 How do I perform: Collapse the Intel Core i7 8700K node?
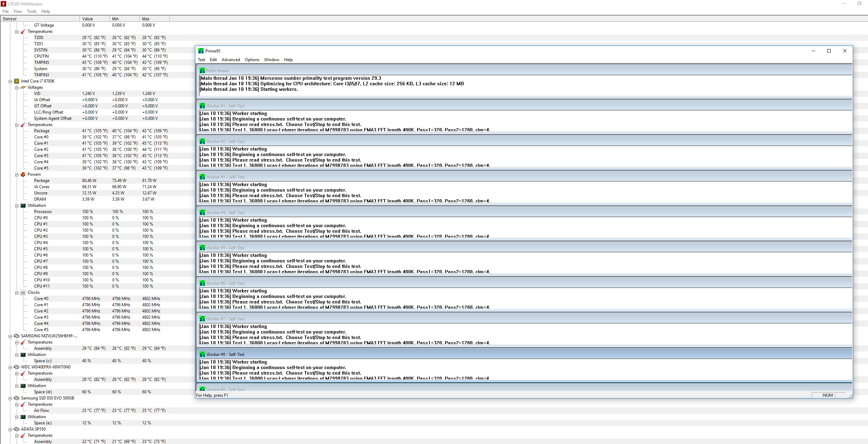click(x=10, y=81)
